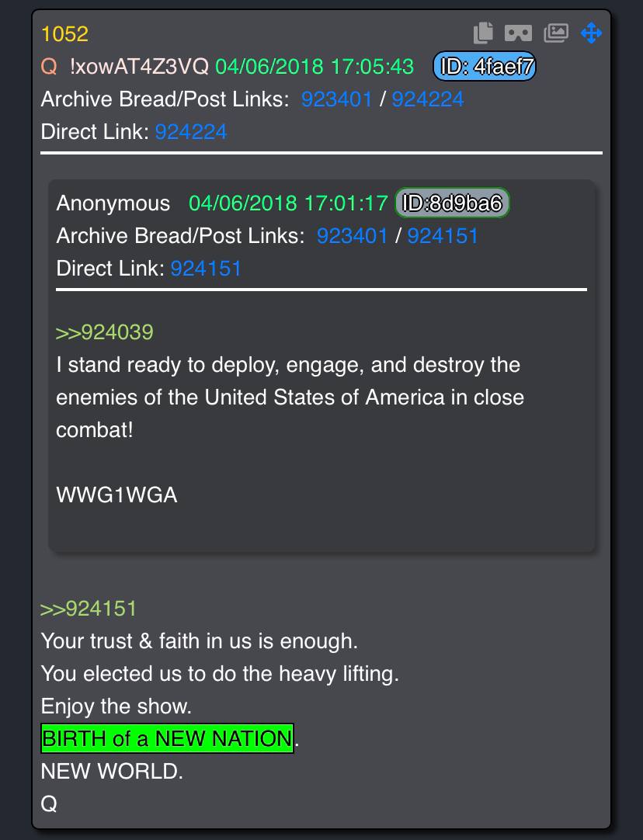Click the Q !xowAT4Z3VQ tripcode name

125,67
